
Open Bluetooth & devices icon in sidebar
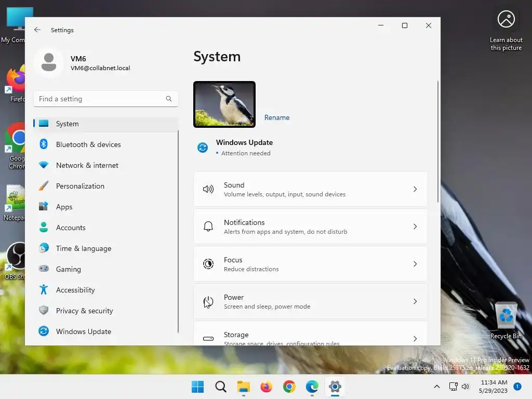coord(44,144)
